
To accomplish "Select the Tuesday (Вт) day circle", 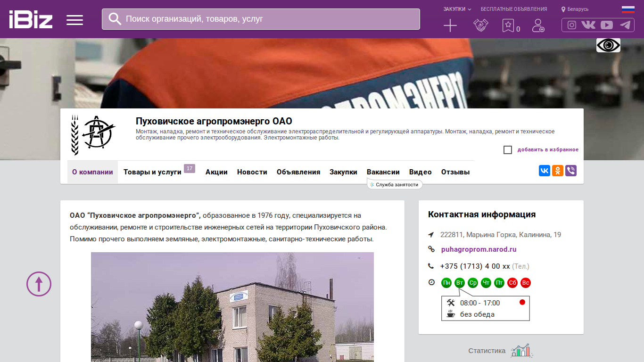I will point(460,283).
